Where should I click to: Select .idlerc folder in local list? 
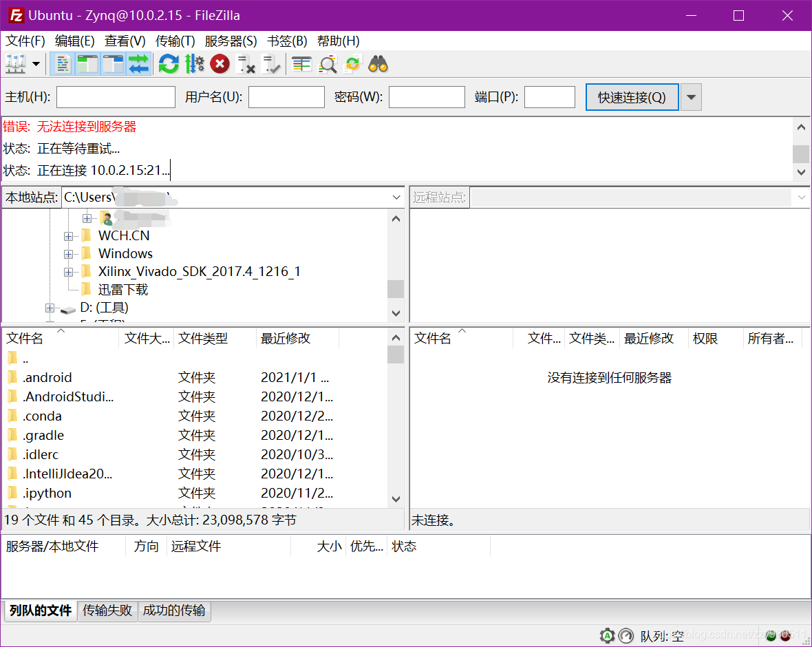(41, 454)
